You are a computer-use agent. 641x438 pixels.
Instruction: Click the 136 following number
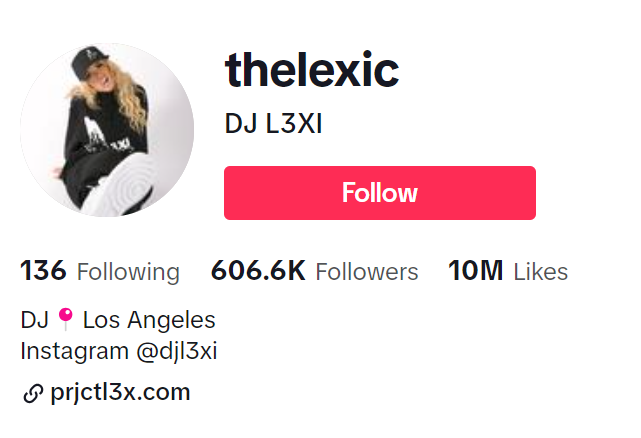[43, 271]
